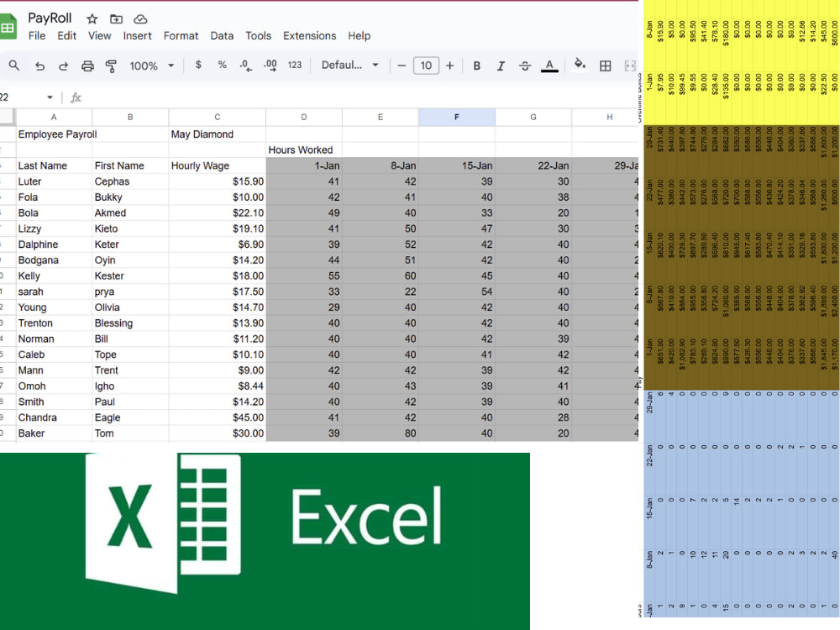Viewport: 840px width, 630px height.
Task: Open the Help menu
Action: pos(359,36)
